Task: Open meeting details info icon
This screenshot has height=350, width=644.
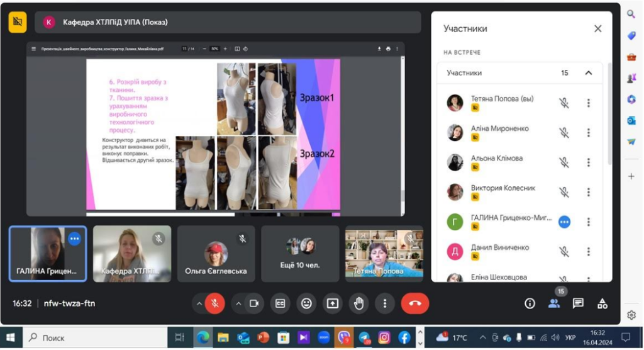Action: [x=530, y=303]
